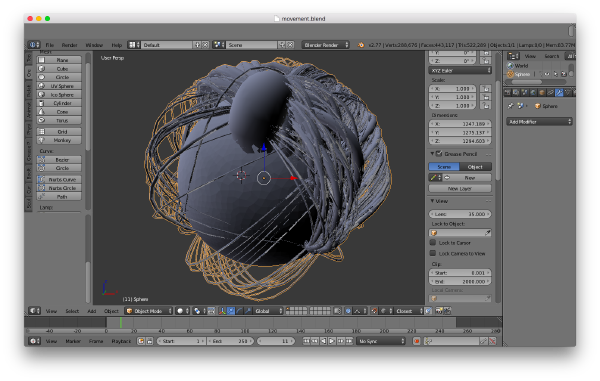Add a Torus mesh

pyautogui.click(x=59, y=120)
